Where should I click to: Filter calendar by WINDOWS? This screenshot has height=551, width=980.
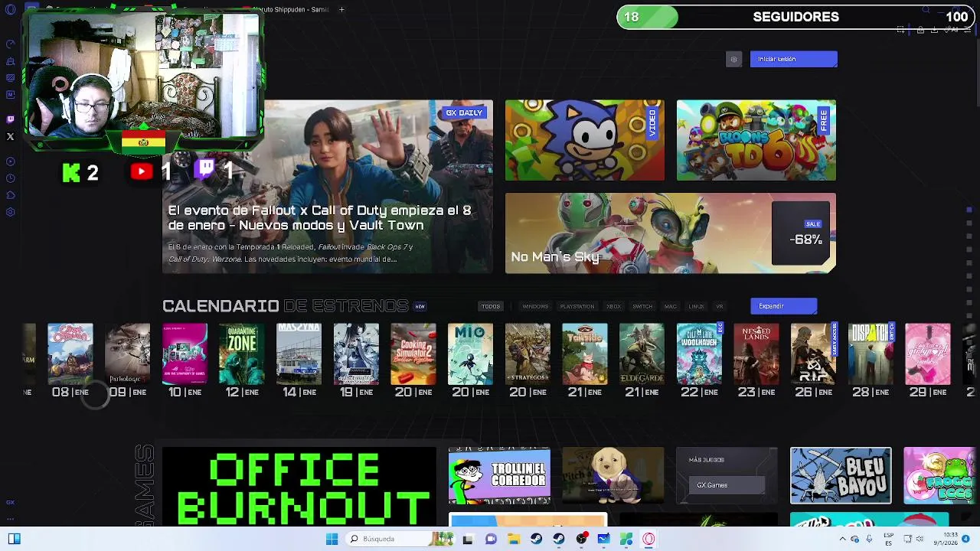(x=535, y=306)
